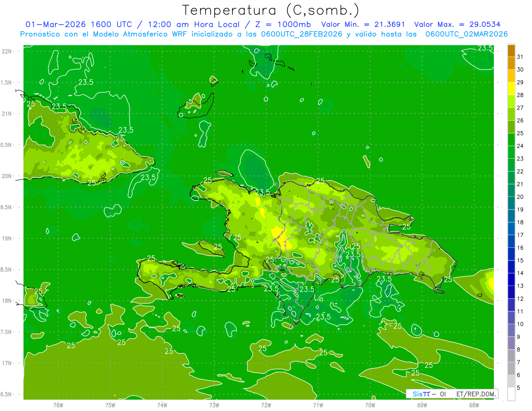The width and height of the screenshot is (532, 411).
Task: Click the '70W' longitude axis label
Action: coord(370,405)
